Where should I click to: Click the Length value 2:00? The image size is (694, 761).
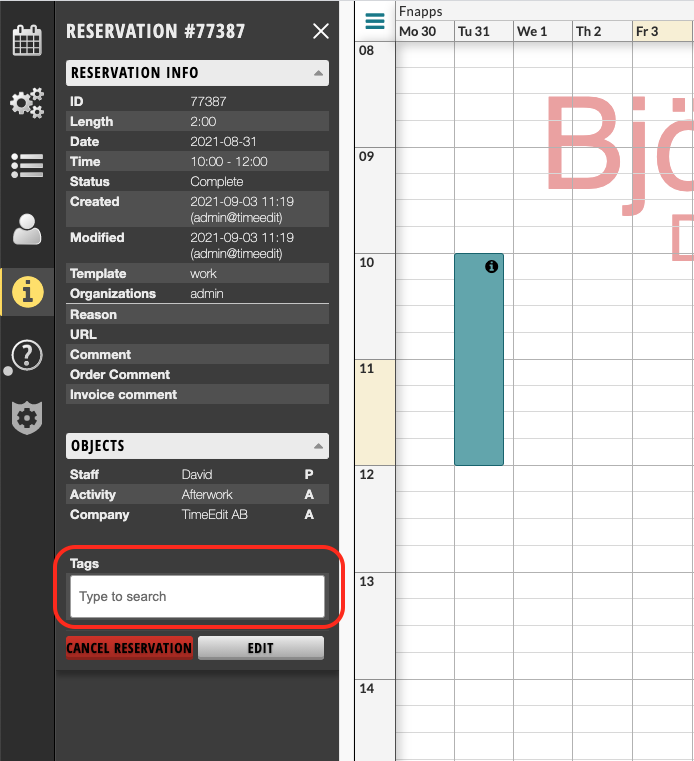203,121
